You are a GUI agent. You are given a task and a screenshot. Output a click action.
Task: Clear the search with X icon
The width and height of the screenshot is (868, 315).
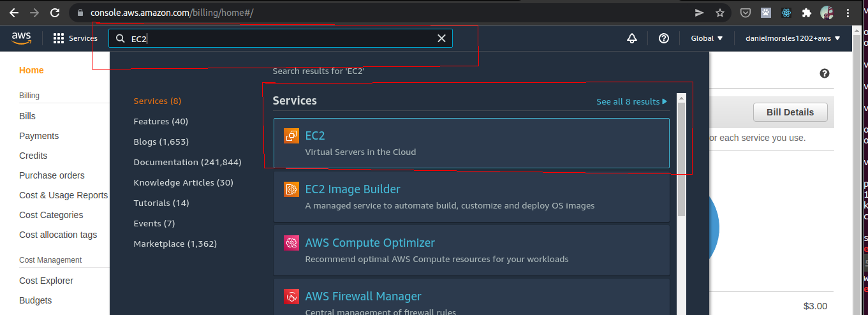(441, 38)
